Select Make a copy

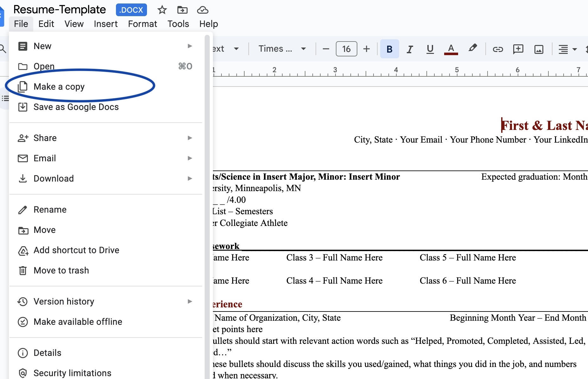(59, 86)
